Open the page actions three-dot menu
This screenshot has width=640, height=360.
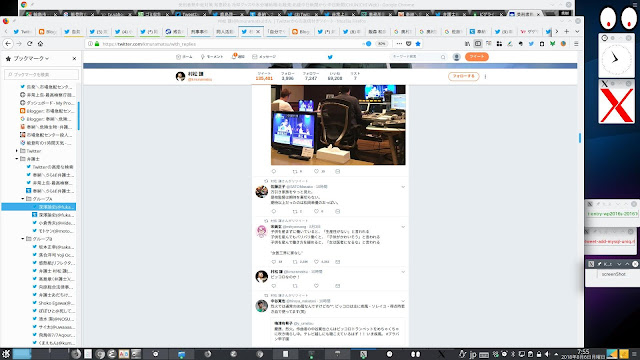[x=399, y=44]
